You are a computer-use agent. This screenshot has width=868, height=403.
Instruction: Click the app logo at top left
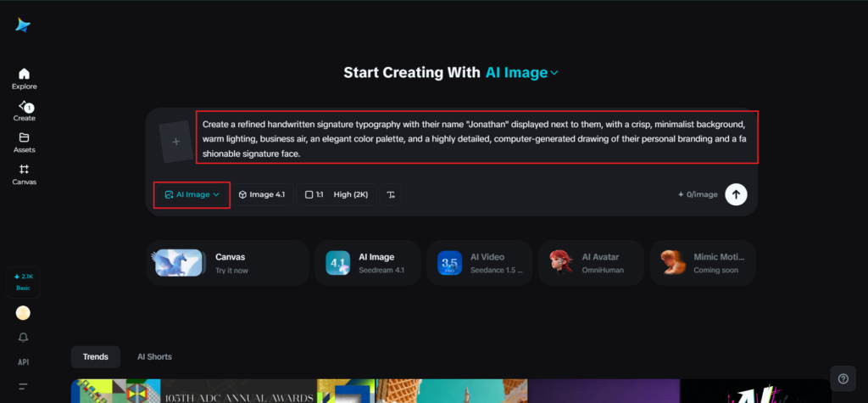(x=23, y=25)
